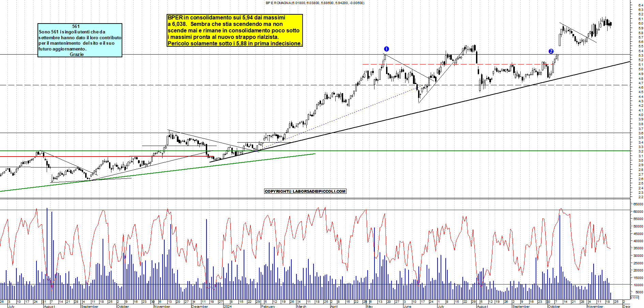Click the '2024' year label on the time axis
The image size is (644, 308).
227,306
